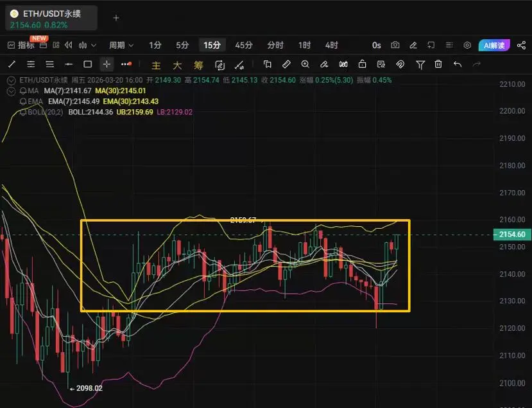Open the AI解读 analysis button

click(x=494, y=45)
